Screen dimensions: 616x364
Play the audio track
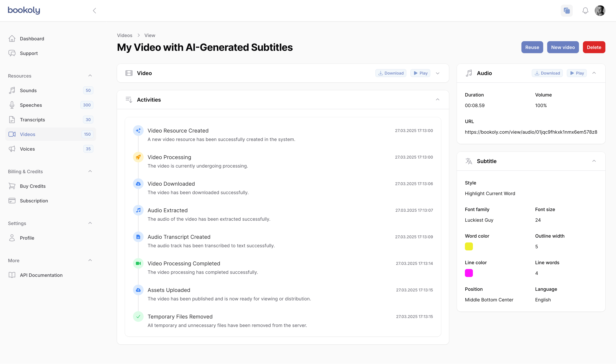click(576, 73)
